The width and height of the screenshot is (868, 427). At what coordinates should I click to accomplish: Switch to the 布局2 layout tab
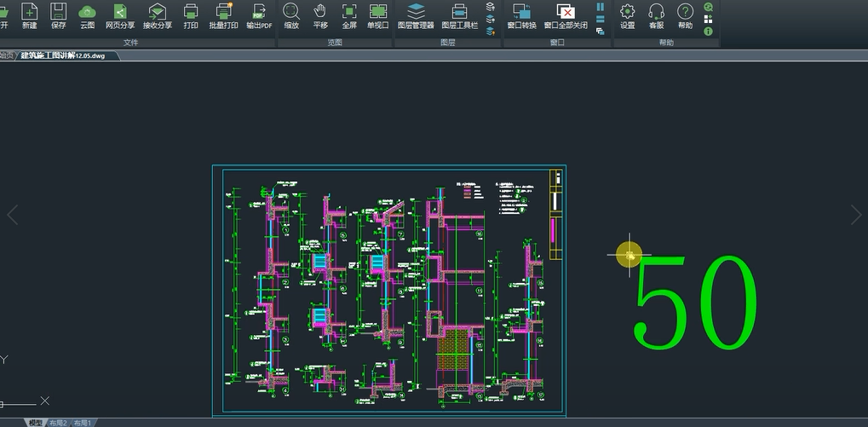[x=58, y=423]
